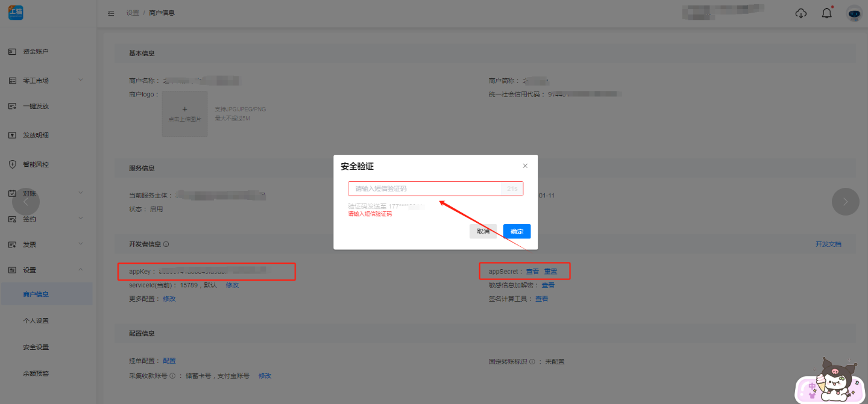Open 资金账户 in the sidebar
Viewport: 868px width, 404px height.
[x=36, y=52]
